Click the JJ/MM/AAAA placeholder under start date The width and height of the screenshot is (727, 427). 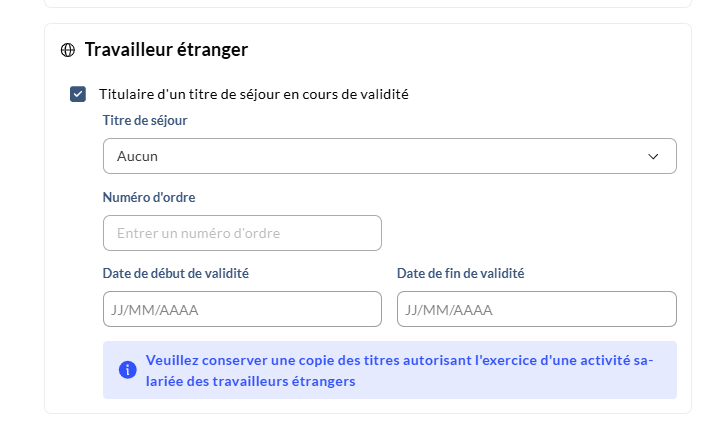pyautogui.click(x=158, y=310)
